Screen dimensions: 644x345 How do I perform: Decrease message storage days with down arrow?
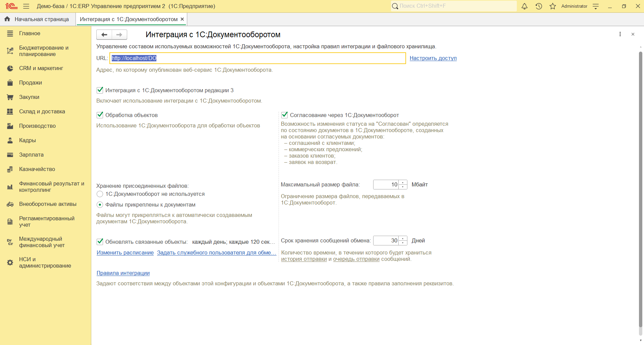point(403,243)
